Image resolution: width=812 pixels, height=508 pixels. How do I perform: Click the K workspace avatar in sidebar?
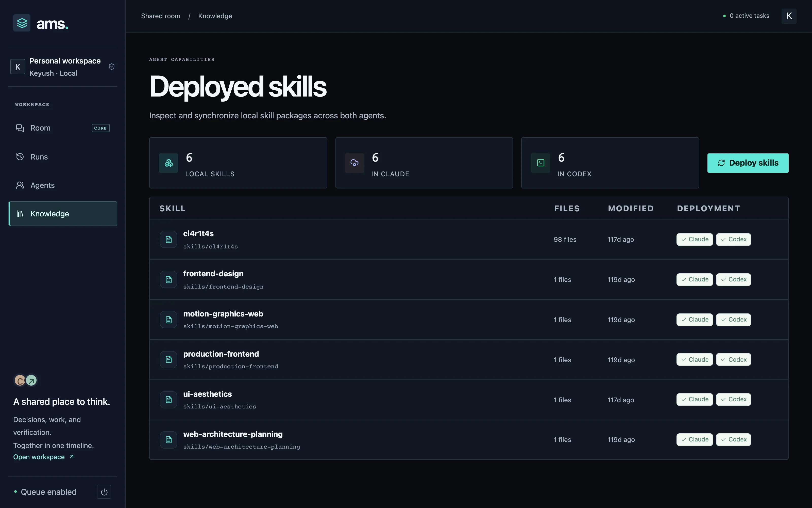point(18,67)
